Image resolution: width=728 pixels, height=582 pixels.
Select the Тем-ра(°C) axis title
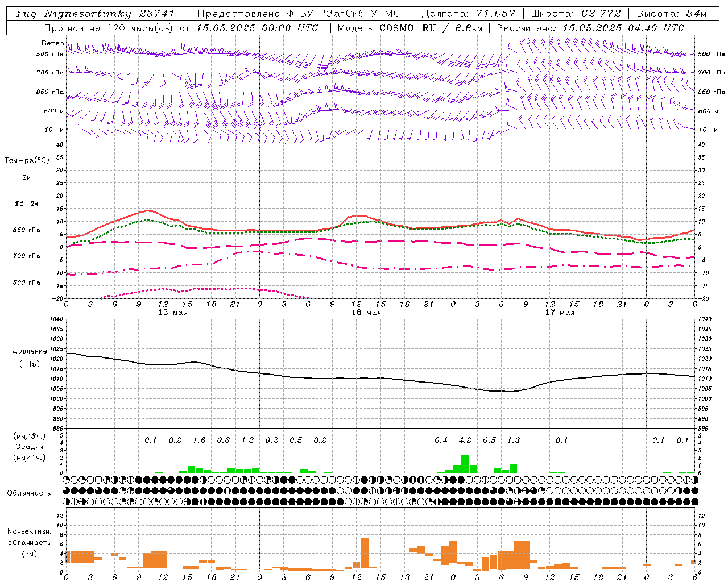click(x=27, y=161)
